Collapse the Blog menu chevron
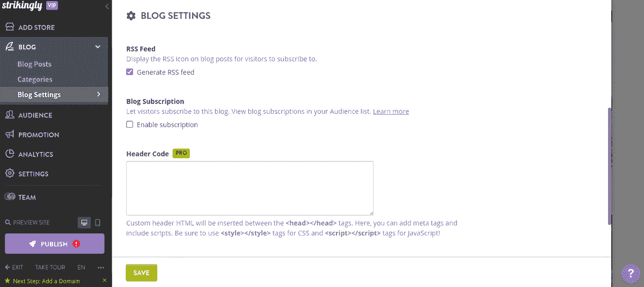This screenshot has height=287, width=644. coord(98,47)
